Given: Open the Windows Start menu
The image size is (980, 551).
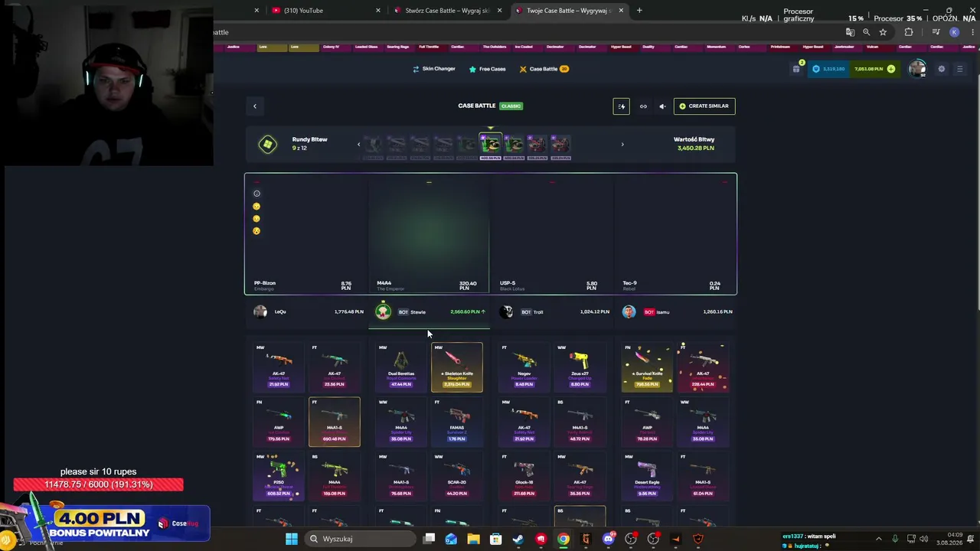Looking at the screenshot, I should [x=291, y=539].
